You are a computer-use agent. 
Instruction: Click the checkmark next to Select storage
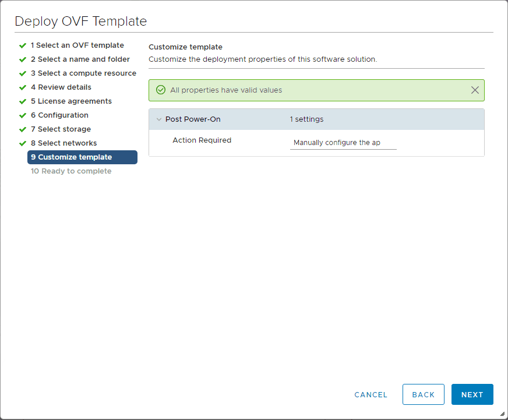pos(23,129)
